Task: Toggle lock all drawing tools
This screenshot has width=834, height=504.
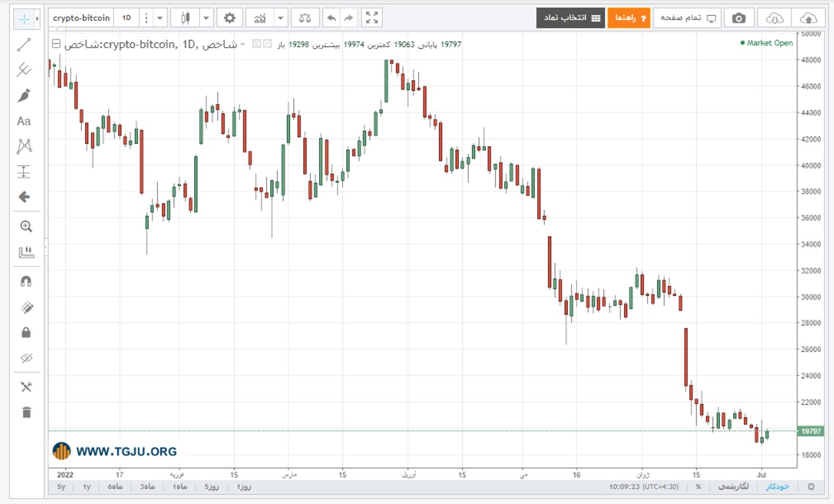Action: [26, 332]
